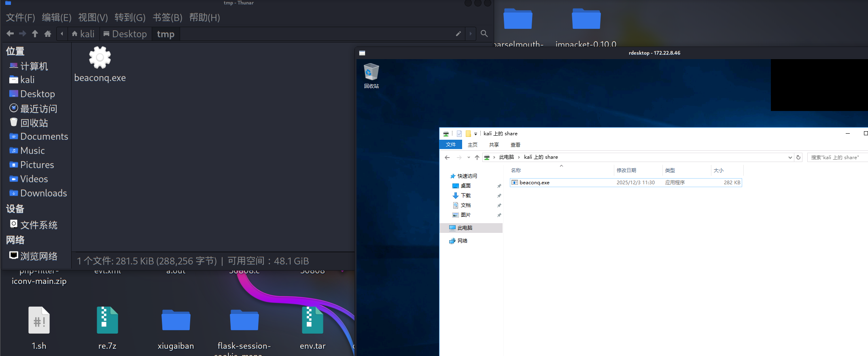Image resolution: width=868 pixels, height=356 pixels.
Task: Click the Thunar back arrow
Action: (10, 34)
